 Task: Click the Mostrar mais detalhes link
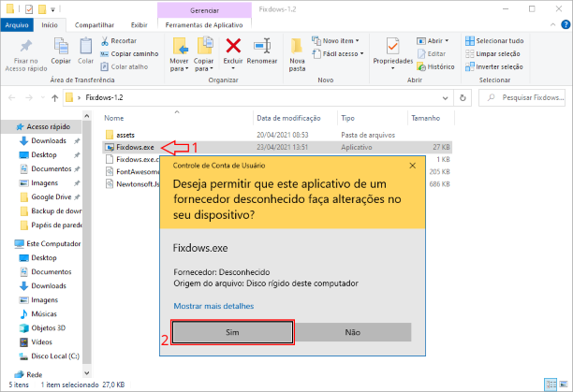point(213,306)
